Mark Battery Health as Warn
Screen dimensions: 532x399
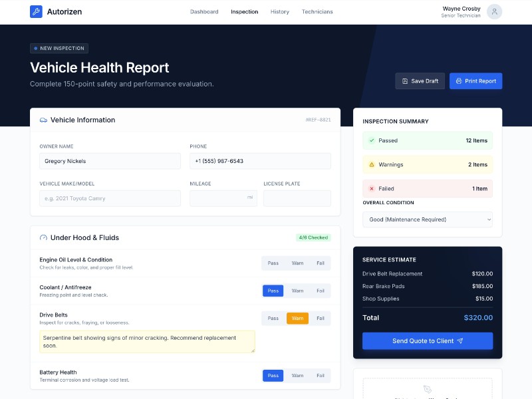[x=297, y=375]
